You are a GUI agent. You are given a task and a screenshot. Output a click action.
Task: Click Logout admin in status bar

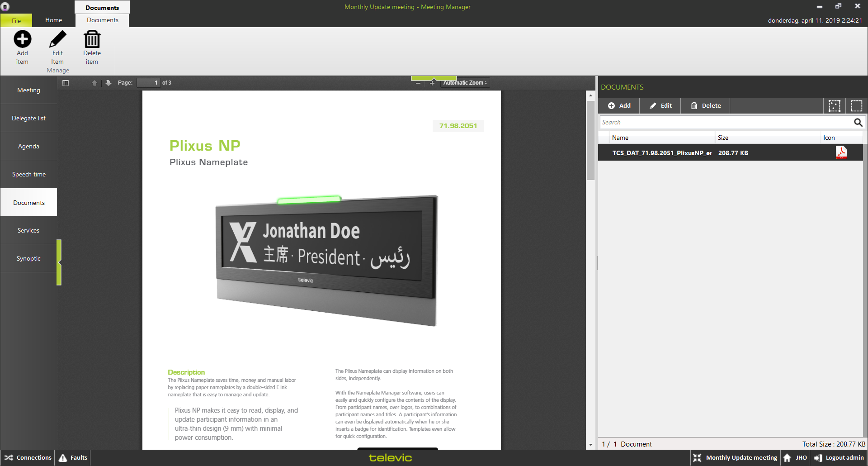point(840,457)
